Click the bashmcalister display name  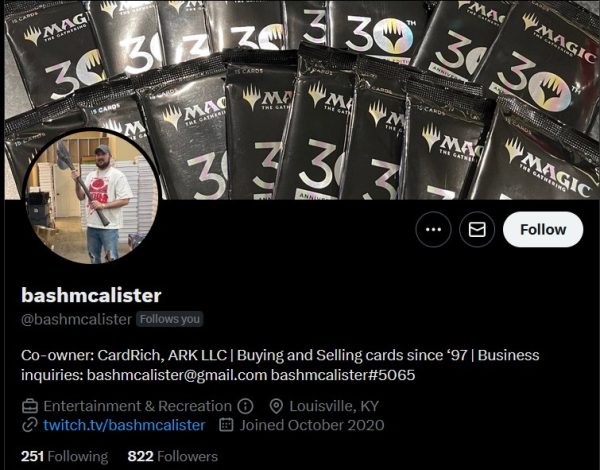91,295
